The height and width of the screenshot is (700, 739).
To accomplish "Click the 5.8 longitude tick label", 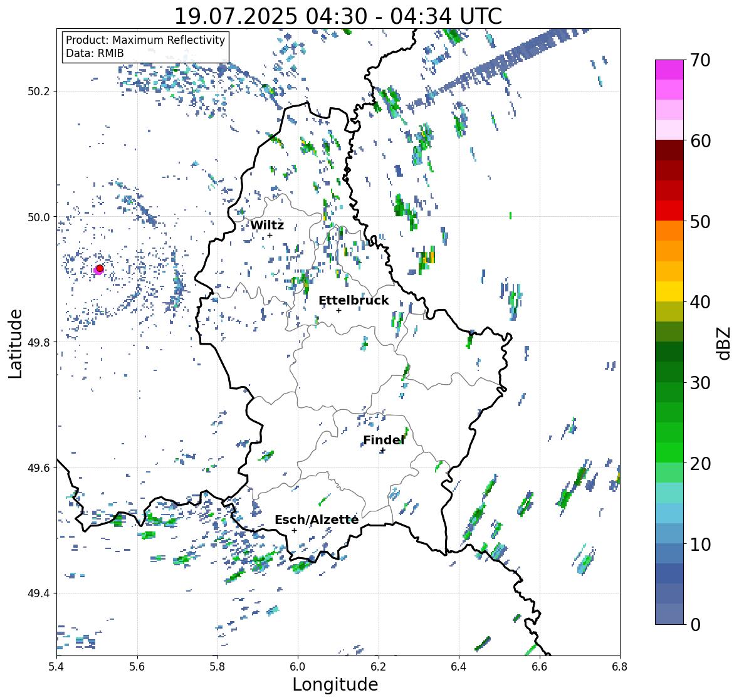I will coord(218,666).
